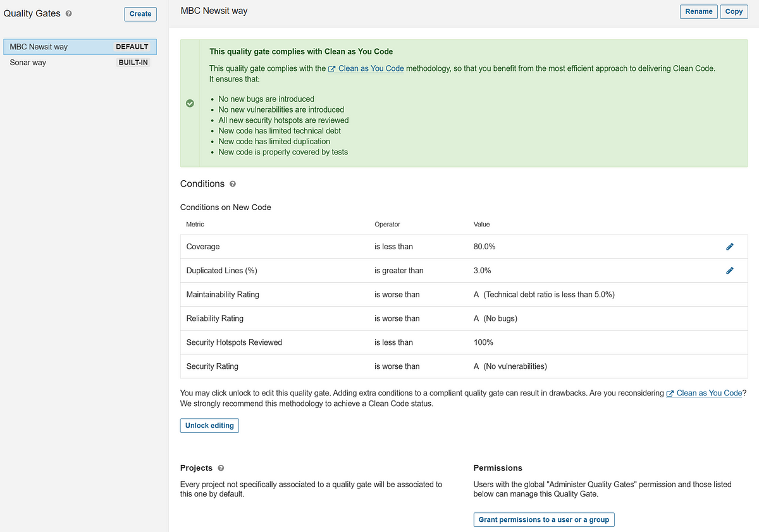This screenshot has height=532, width=759.
Task: Edit the Duplicated Lines condition via pencil icon
Action: point(730,271)
